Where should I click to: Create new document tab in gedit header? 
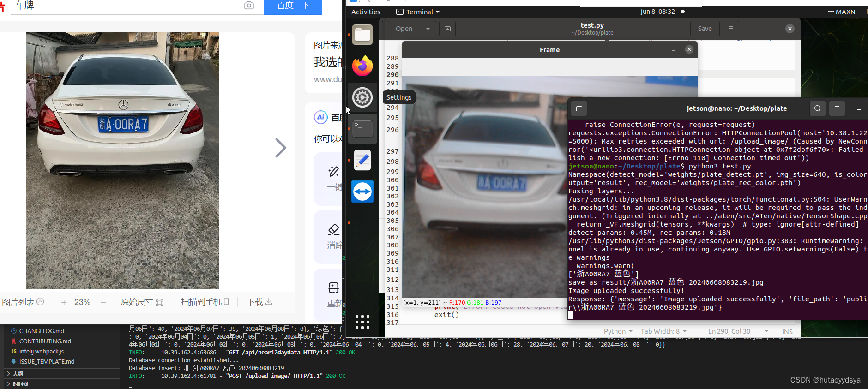(447, 29)
